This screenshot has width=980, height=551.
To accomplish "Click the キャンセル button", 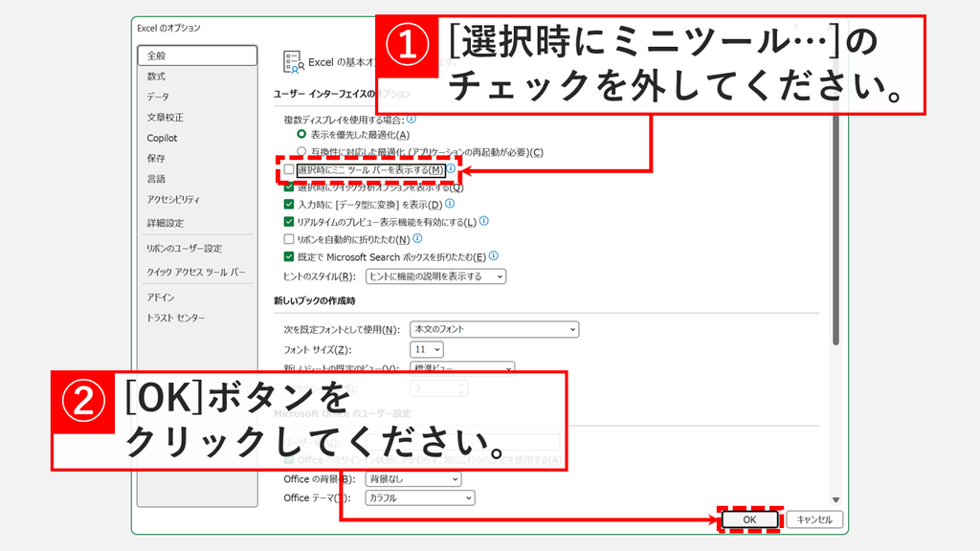I will click(x=814, y=519).
